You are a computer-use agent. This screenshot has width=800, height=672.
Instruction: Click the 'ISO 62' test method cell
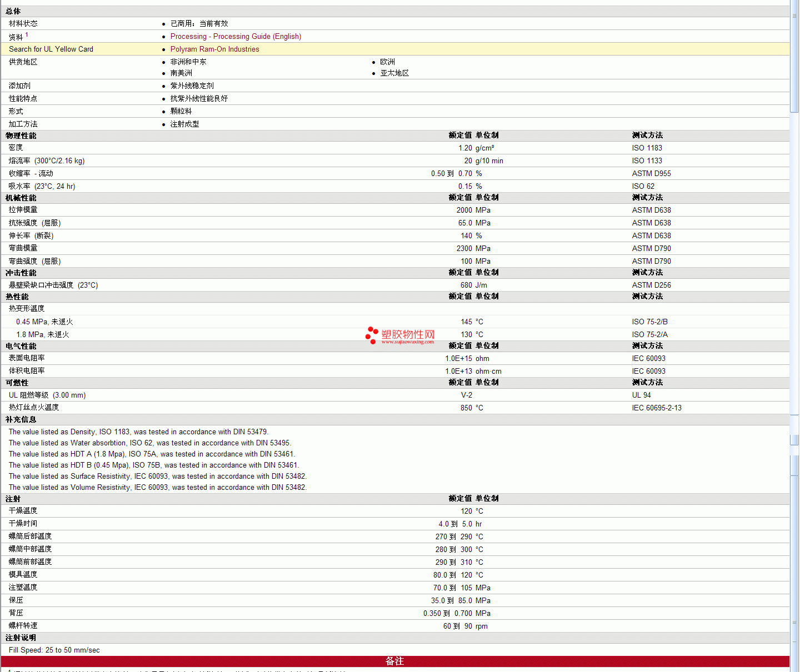point(643,186)
